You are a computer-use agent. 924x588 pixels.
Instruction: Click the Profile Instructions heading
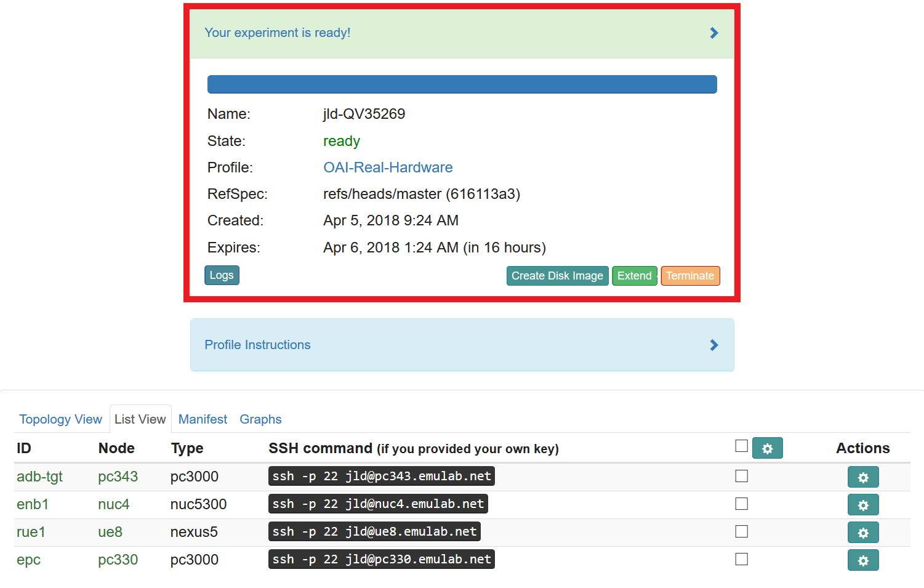click(257, 345)
